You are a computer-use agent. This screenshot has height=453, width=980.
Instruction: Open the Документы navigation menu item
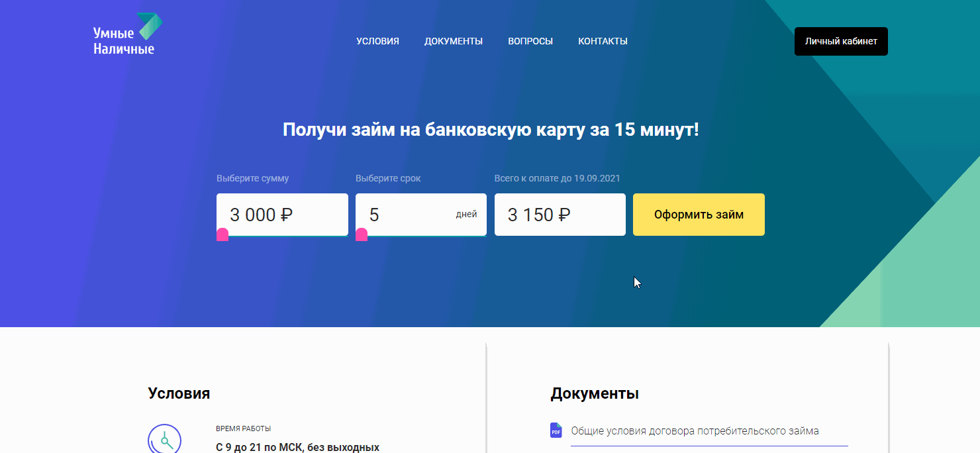coord(454,41)
